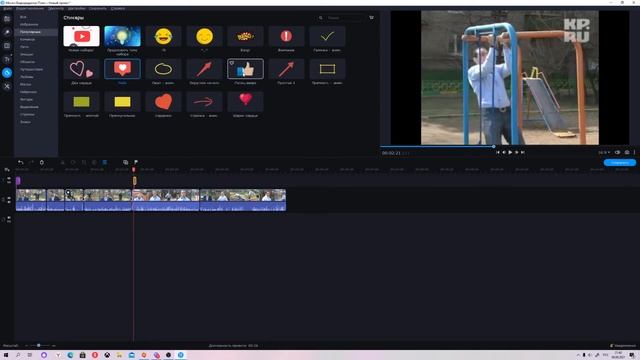Click the timeline zoom slider handle
640x360 pixels.
click(38, 346)
